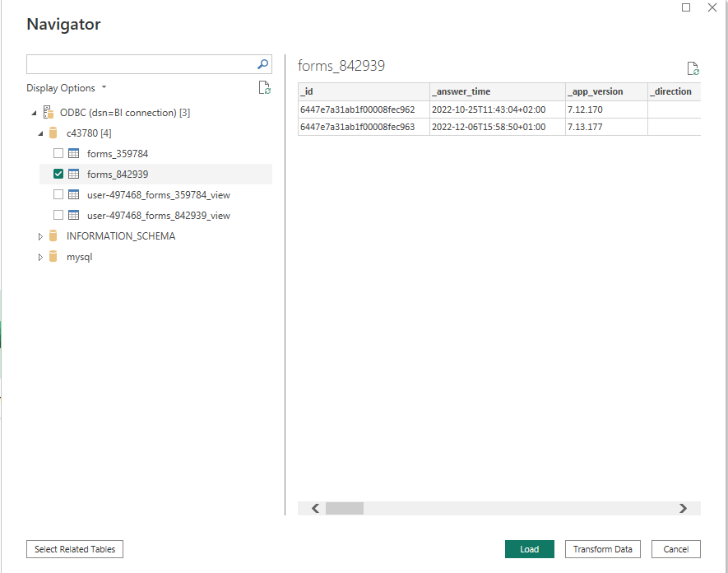The height and width of the screenshot is (573, 728).
Task: Expand the INFORMATION_SCHEMA node
Action: coord(40,236)
